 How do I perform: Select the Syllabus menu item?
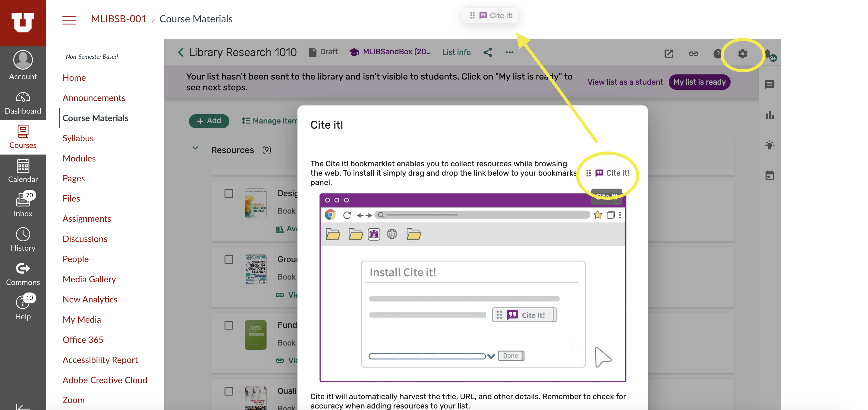pyautogui.click(x=77, y=138)
